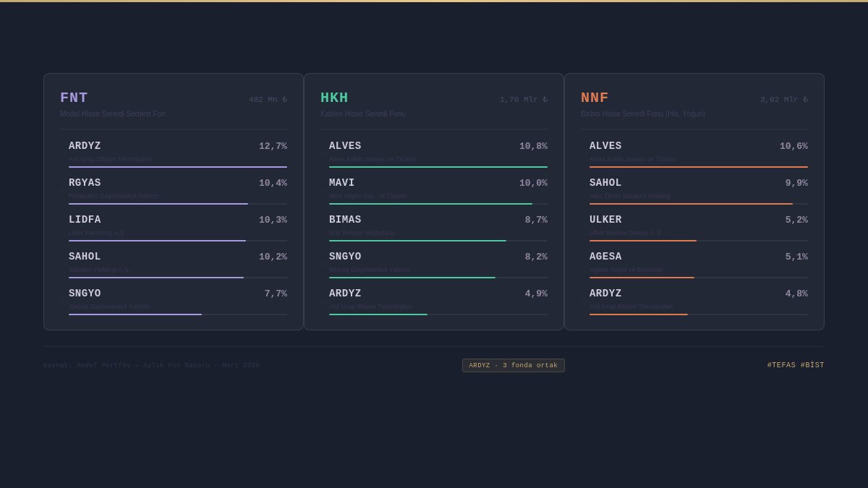Click the FNT fund code heading
Viewport: 868px width, 488px height.
(74, 98)
